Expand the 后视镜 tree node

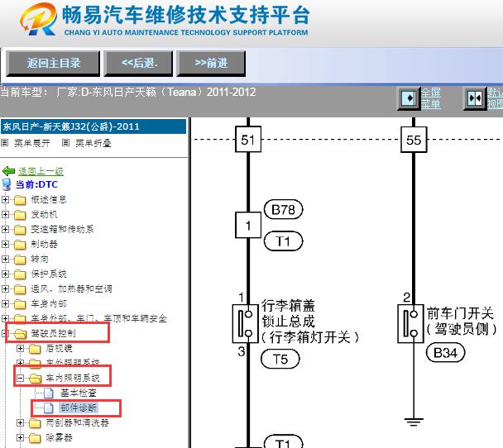[x=20, y=348]
